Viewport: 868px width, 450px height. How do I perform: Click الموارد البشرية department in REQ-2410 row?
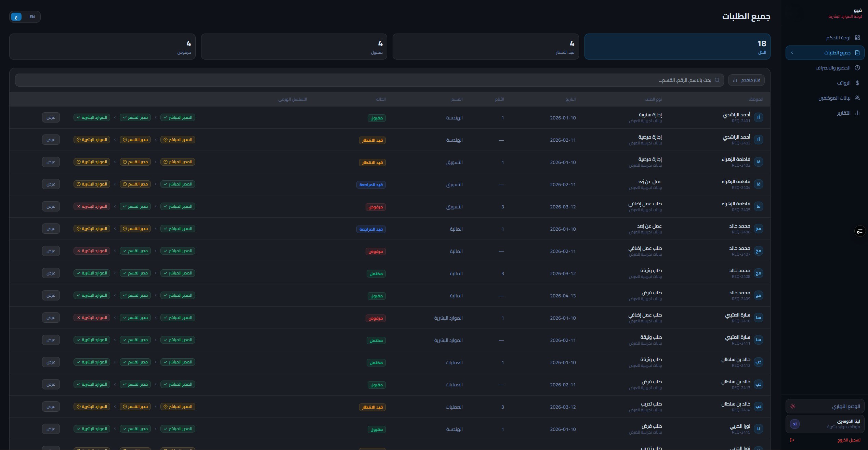[448, 318]
